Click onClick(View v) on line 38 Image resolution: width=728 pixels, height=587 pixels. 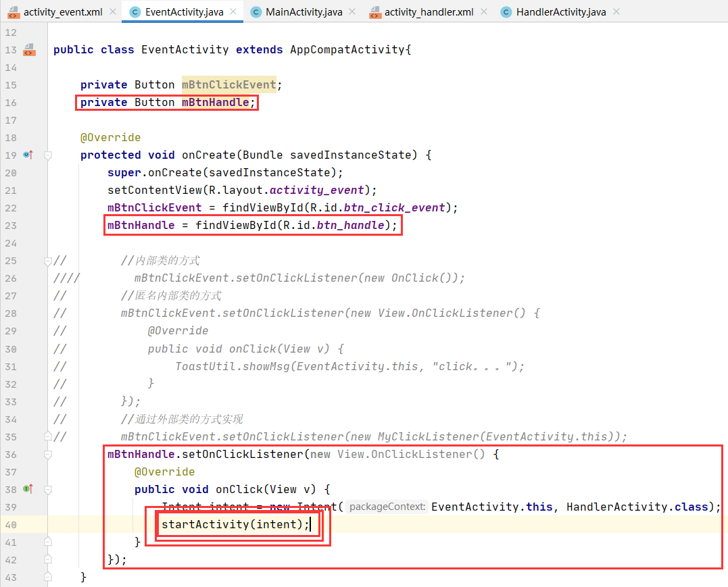[x=266, y=490]
